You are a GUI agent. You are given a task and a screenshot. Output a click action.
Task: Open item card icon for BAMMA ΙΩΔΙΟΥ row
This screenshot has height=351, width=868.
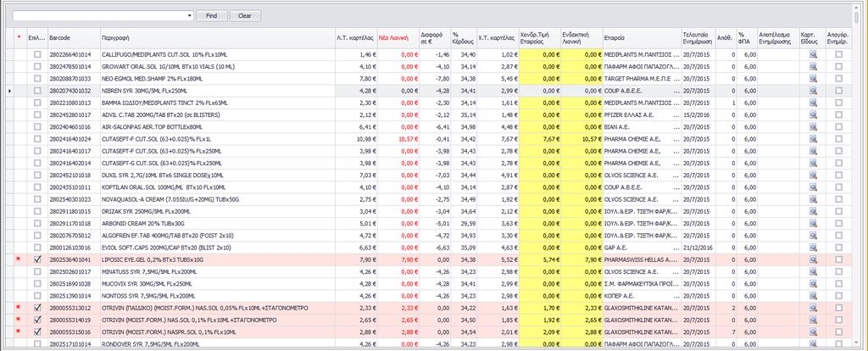813,103
